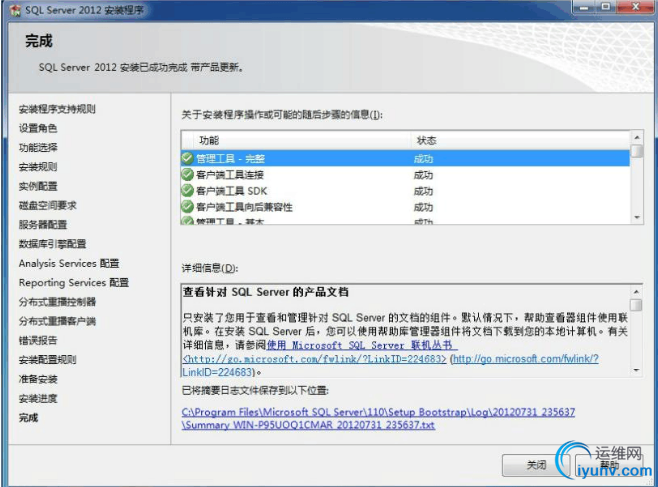Click 安装规则 step in sidebar
This screenshot has height=487, width=658.
38,167
